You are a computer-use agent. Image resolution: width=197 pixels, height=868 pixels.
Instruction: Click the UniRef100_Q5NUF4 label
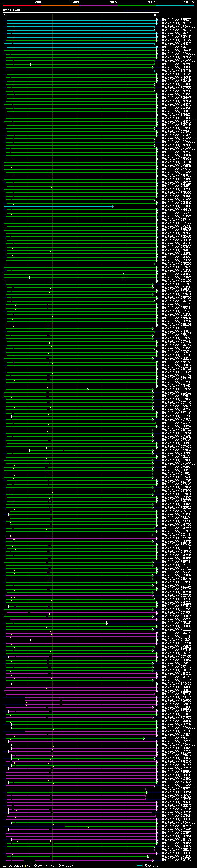(x=177, y=186)
